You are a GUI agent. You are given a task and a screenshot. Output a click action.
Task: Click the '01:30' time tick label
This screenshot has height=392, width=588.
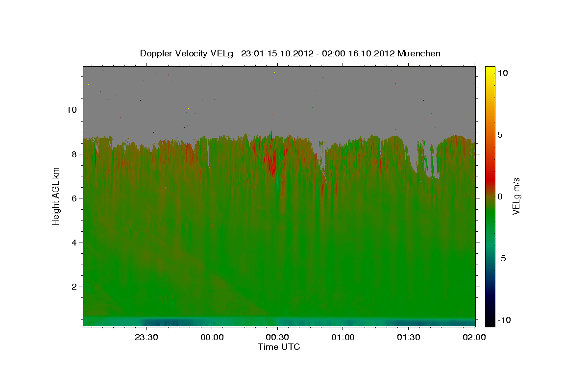pos(408,338)
